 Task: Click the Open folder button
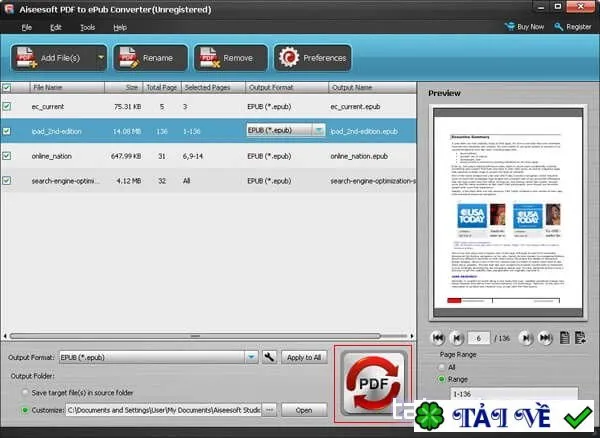tap(304, 410)
